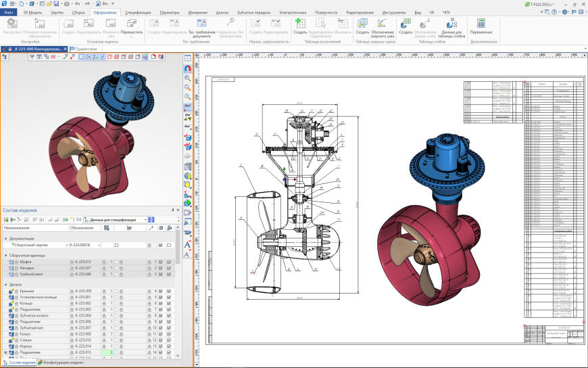Image resolution: width=588 pixels, height=368 pixels.
Task: Open Данные для таблицы сгибов
Action: pyautogui.click(x=453, y=24)
